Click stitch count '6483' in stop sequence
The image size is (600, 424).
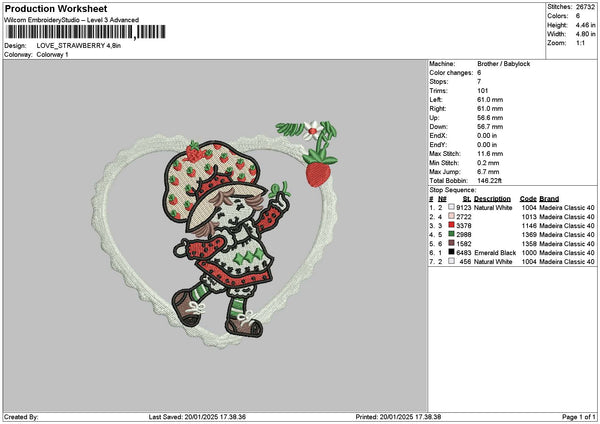(463, 253)
